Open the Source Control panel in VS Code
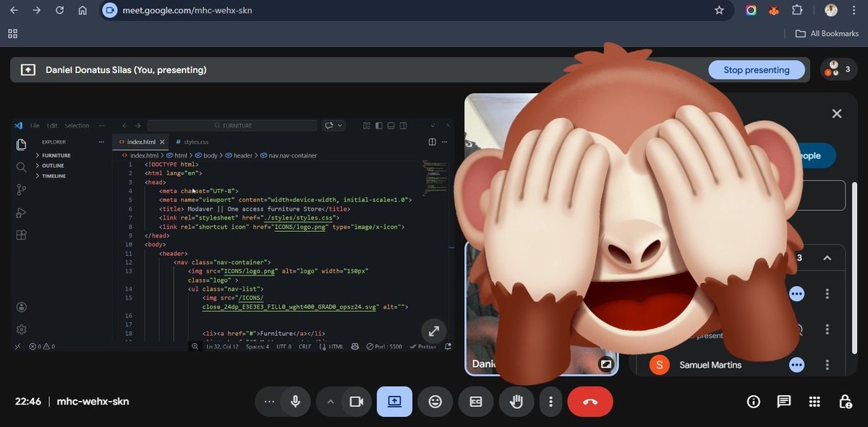The image size is (868, 427). pos(21,189)
